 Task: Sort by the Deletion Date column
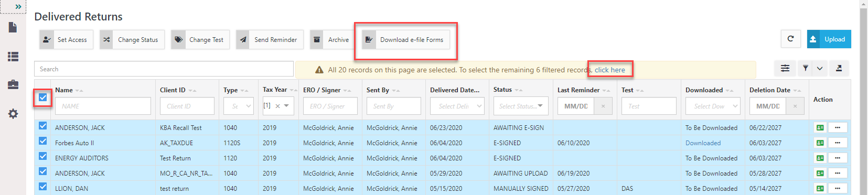click(x=797, y=91)
